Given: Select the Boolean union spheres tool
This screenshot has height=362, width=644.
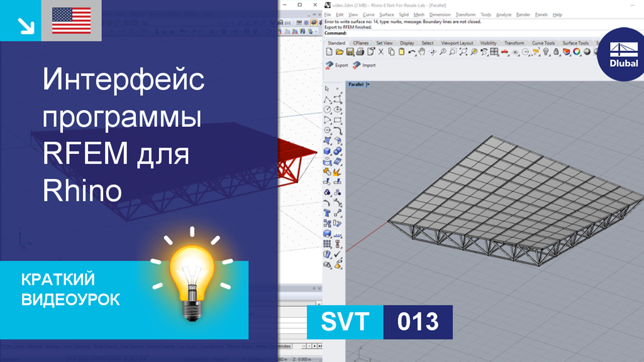Looking at the screenshot, I should pyautogui.click(x=338, y=151).
